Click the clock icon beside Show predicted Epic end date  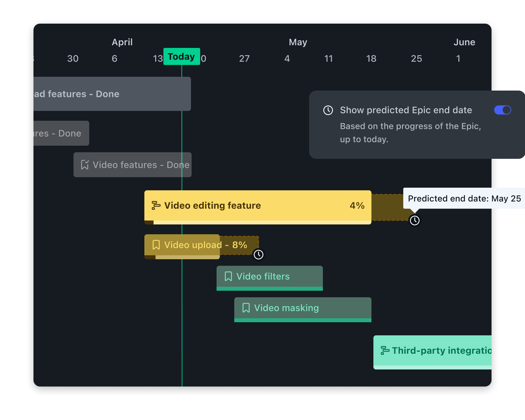click(327, 110)
